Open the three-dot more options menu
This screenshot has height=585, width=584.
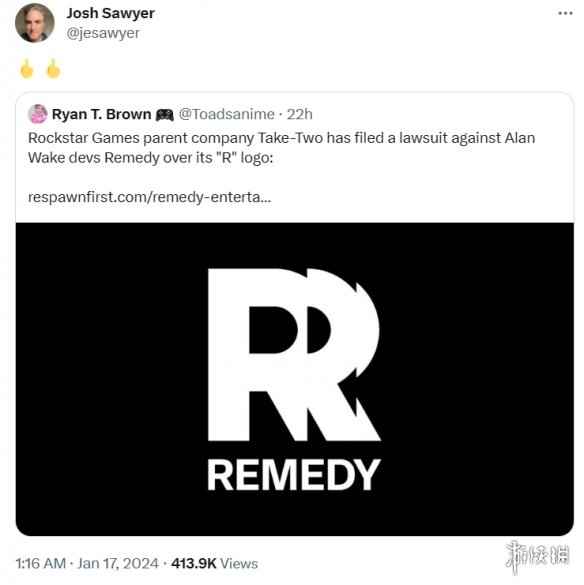tap(565, 14)
